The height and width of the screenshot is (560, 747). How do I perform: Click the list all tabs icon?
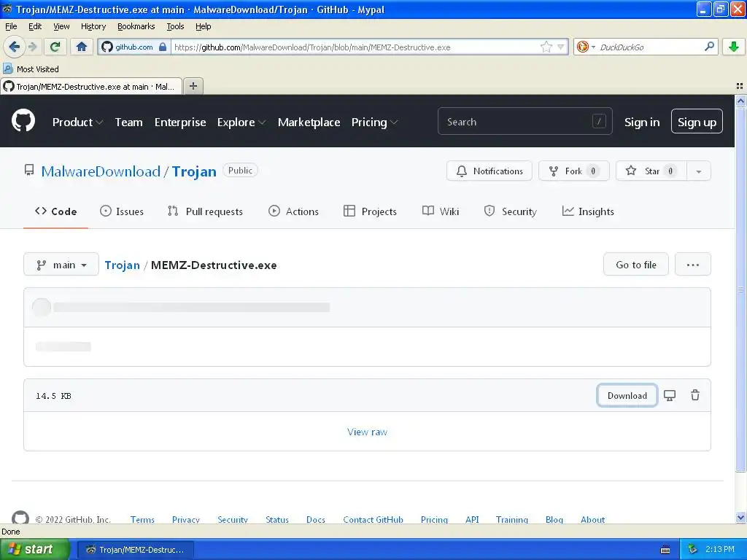click(x=740, y=86)
